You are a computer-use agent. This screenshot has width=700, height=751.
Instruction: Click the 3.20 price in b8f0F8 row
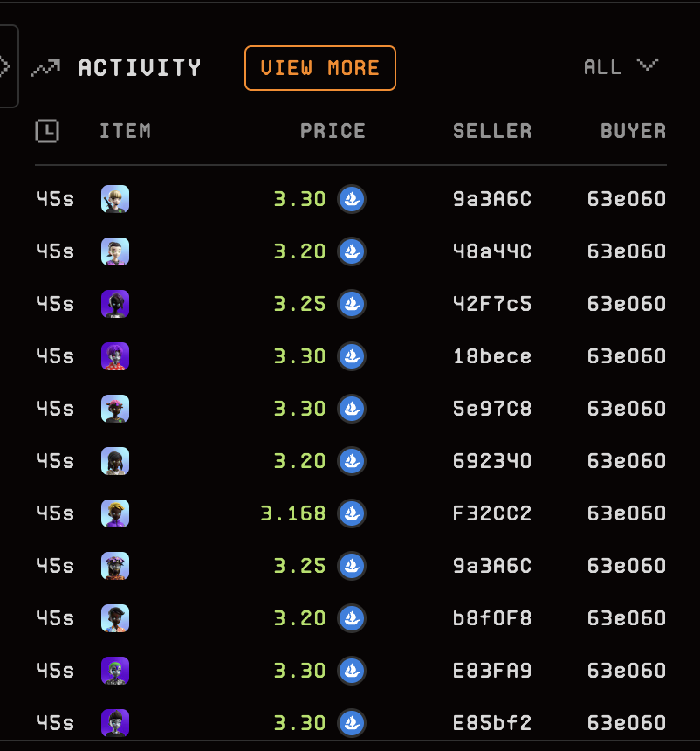299,618
